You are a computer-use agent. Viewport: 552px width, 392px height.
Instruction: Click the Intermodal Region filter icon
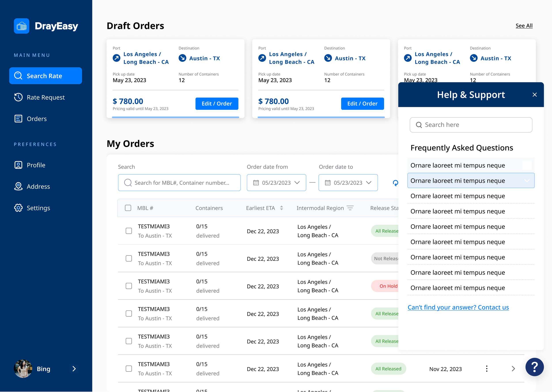[x=350, y=208]
